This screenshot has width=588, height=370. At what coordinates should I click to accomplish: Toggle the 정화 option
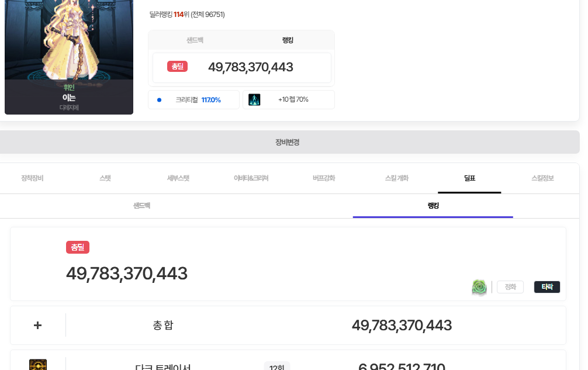(510, 287)
